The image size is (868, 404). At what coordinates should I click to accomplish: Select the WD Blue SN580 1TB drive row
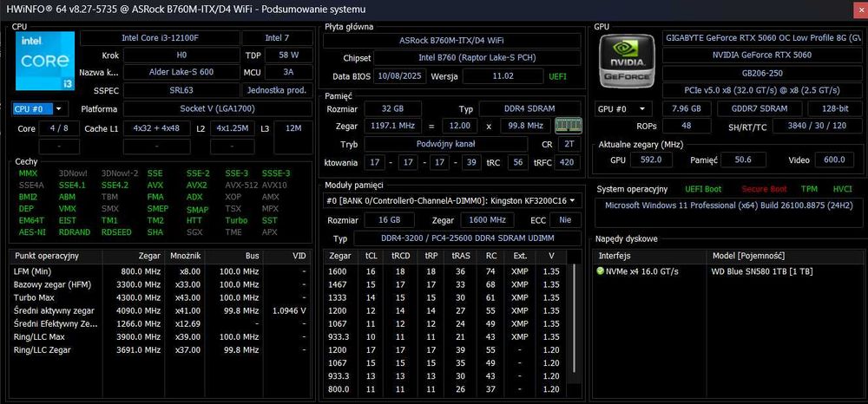click(x=727, y=271)
